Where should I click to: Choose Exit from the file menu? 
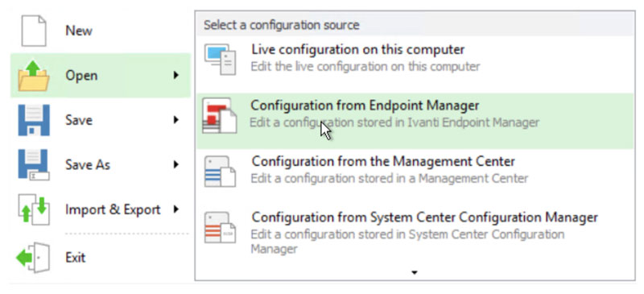click(101, 258)
